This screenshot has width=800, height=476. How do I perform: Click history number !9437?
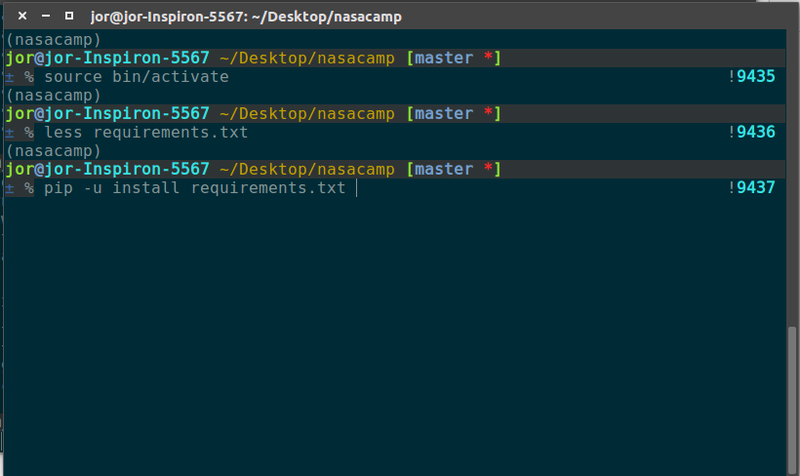pyautogui.click(x=752, y=188)
